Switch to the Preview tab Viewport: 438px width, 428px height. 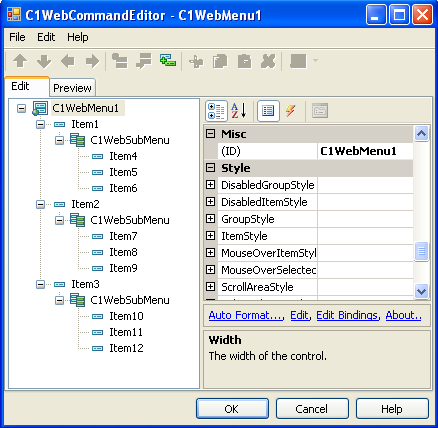click(72, 88)
